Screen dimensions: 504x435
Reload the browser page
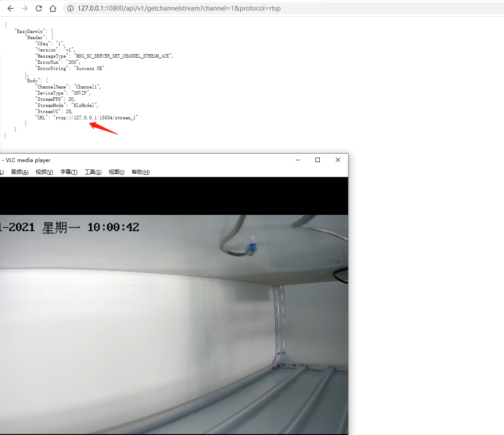click(x=39, y=8)
